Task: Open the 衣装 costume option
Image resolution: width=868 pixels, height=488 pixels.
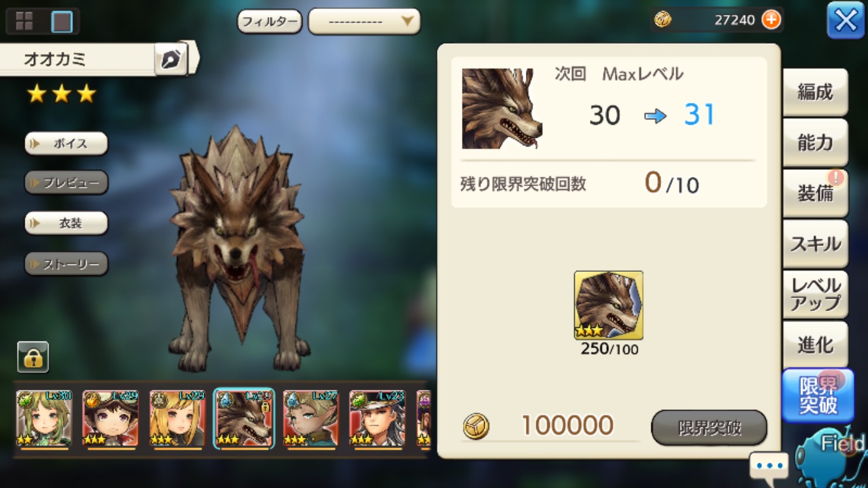Action: [66, 223]
